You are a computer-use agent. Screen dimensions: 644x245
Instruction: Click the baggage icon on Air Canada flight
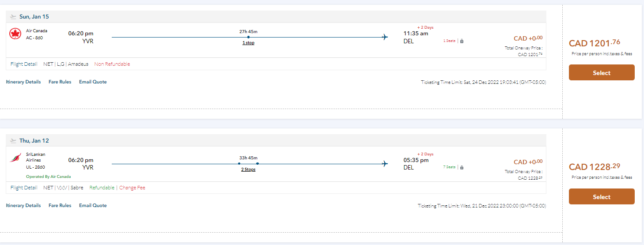tap(462, 41)
